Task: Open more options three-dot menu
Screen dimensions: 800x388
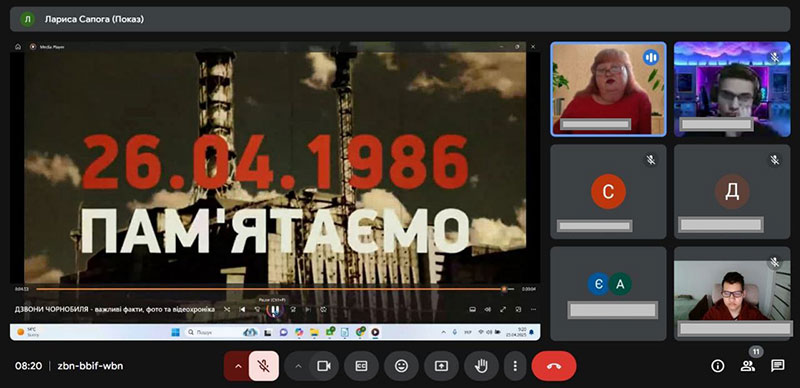Action: [x=515, y=366]
